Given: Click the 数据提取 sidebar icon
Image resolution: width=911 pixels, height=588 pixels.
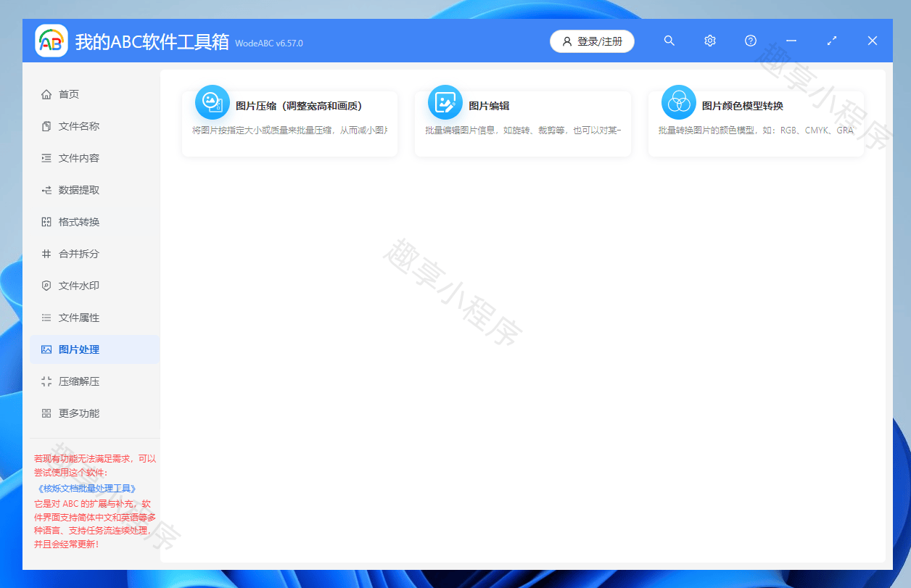Looking at the screenshot, I should pyautogui.click(x=46, y=190).
